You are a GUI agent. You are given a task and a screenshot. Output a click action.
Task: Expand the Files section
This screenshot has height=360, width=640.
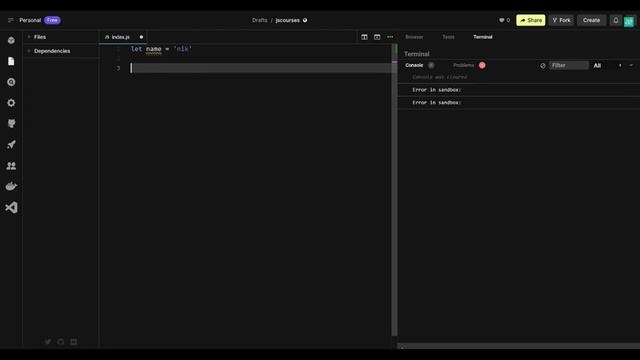click(x=61, y=37)
